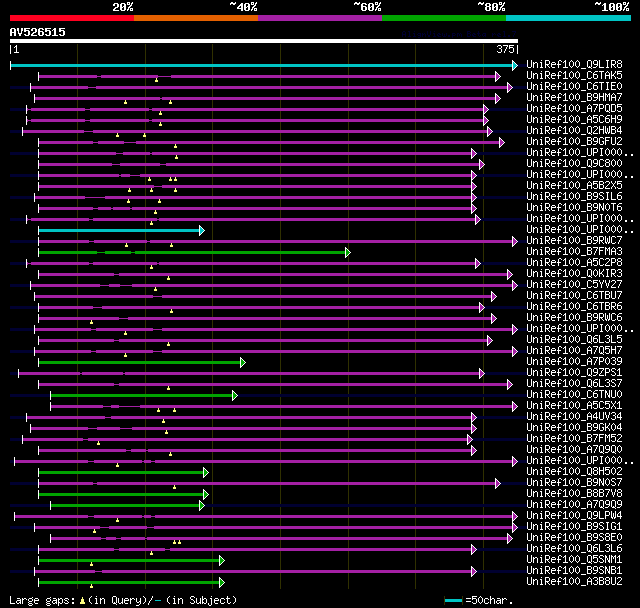Select the UniRef100_B9S8E0 label

[x=574, y=538]
